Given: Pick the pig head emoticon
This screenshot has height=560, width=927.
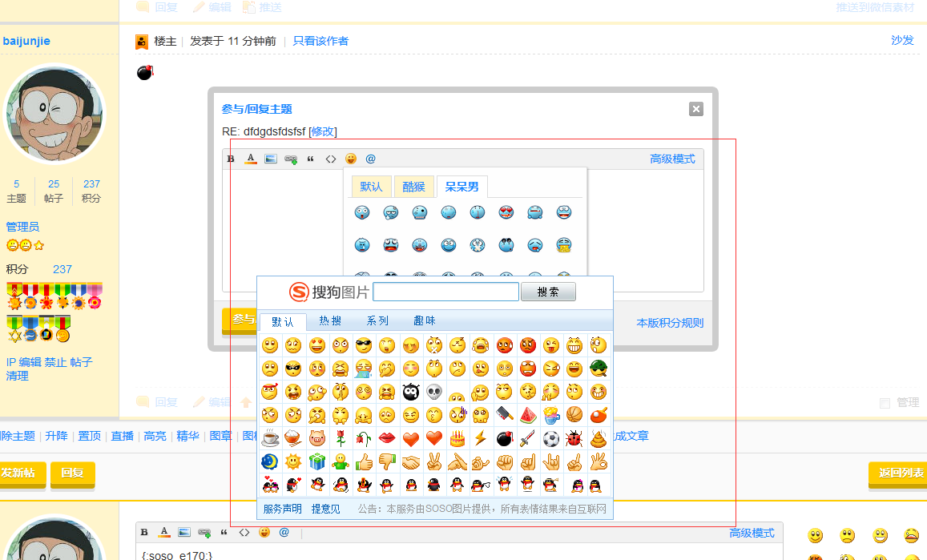Looking at the screenshot, I should coord(317,438).
